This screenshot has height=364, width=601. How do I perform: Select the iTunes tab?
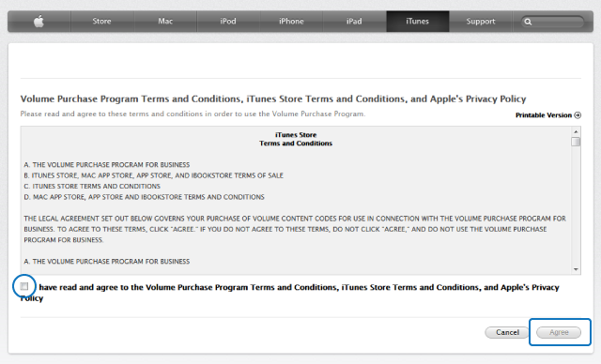(417, 22)
